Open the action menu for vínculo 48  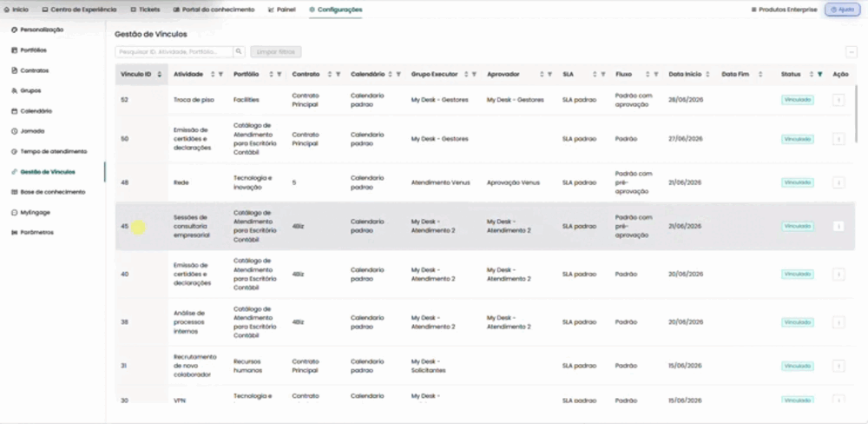(838, 182)
